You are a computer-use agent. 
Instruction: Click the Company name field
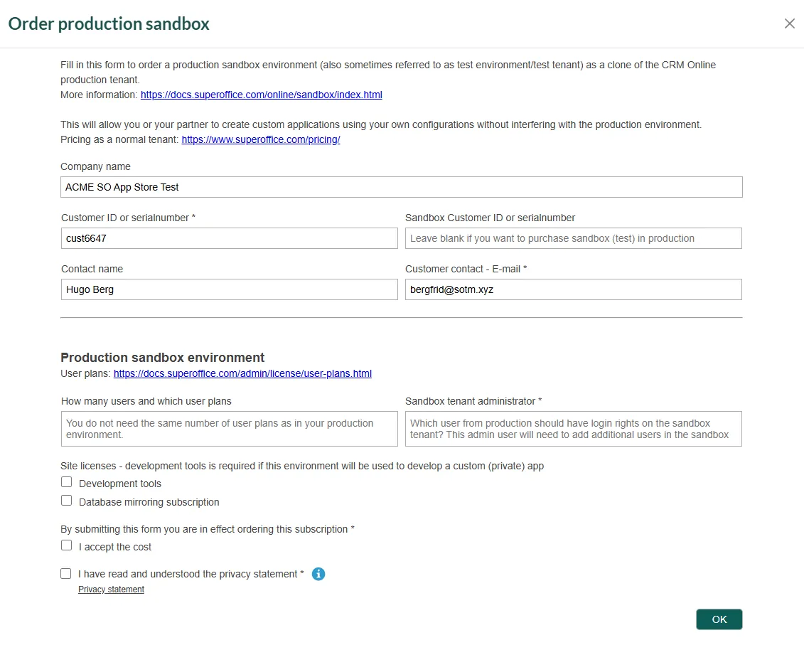pyautogui.click(x=402, y=187)
